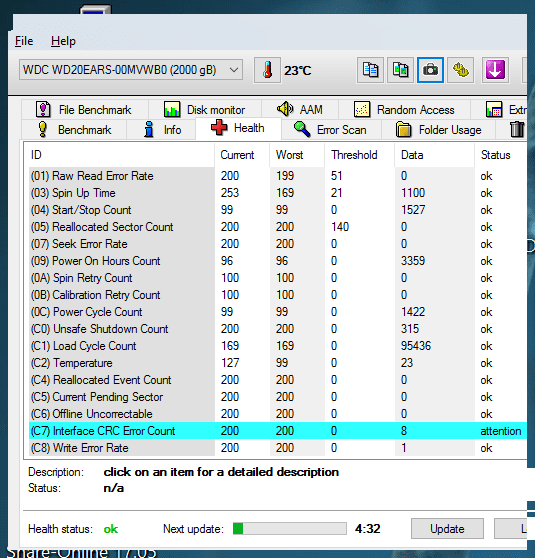Select the Spin Up Time row

click(x=278, y=193)
